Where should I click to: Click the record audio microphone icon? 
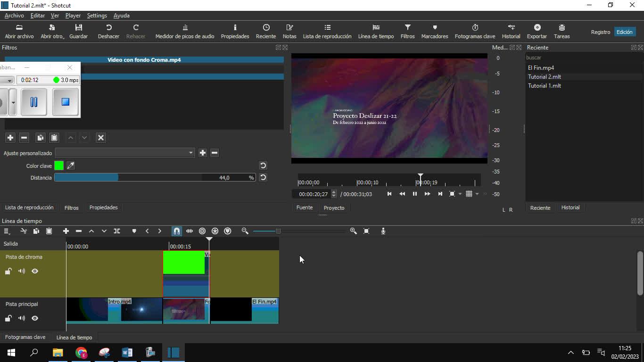pyautogui.click(x=383, y=231)
